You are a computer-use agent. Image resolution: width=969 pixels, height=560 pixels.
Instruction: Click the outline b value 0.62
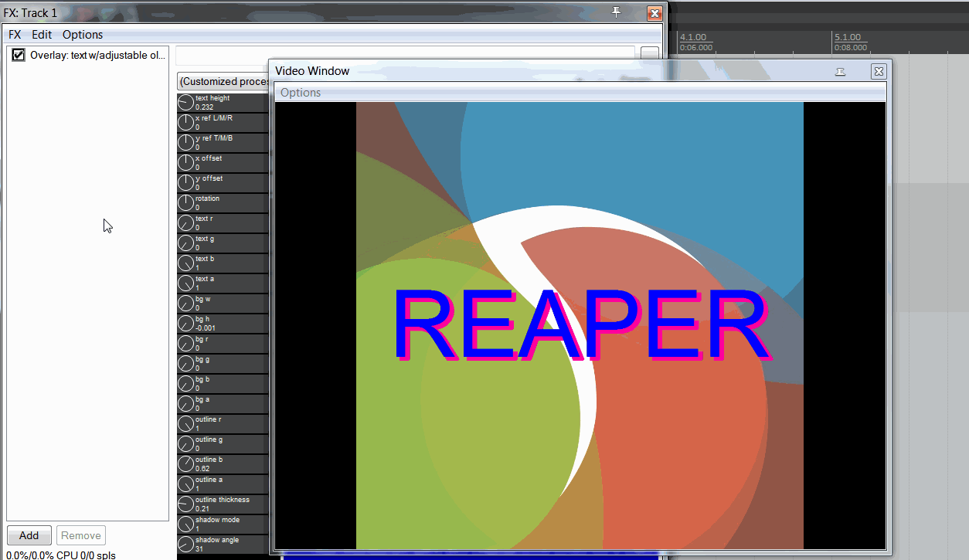[202, 469]
